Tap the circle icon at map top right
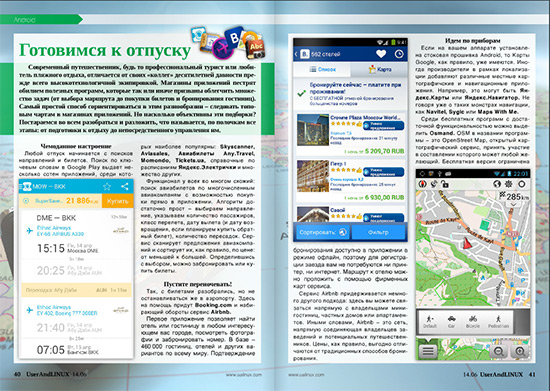Screen dimensions: 550x391 (522, 184)
